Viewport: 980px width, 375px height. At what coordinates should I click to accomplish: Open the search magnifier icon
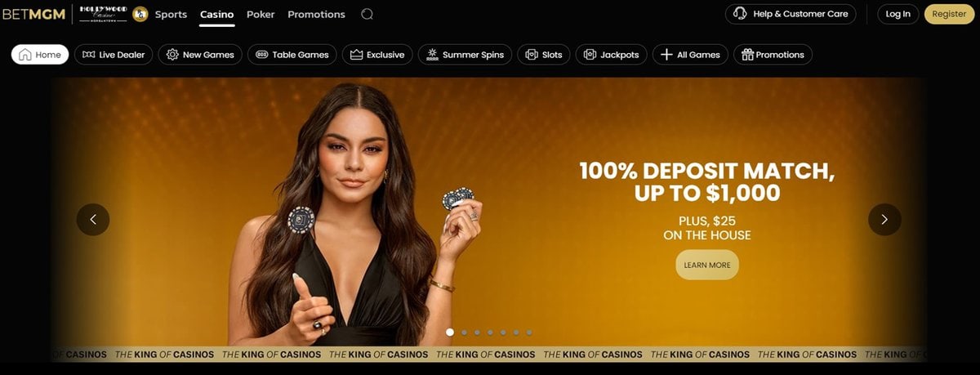tap(367, 14)
